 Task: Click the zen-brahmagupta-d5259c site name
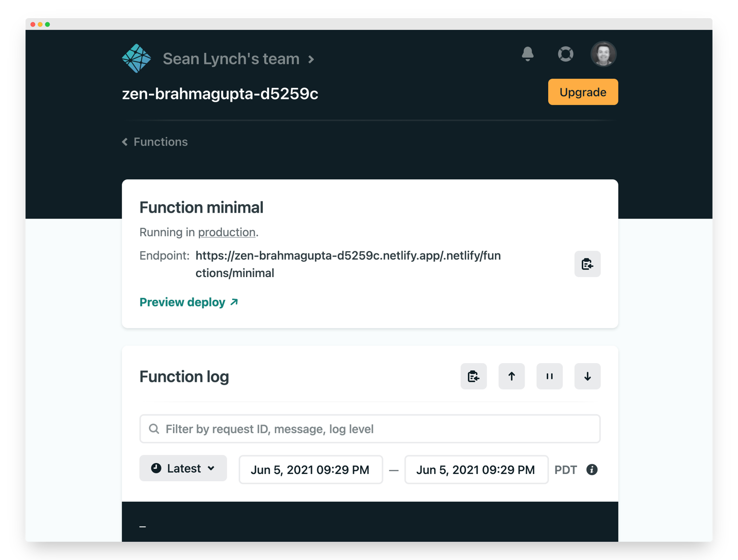tap(220, 94)
